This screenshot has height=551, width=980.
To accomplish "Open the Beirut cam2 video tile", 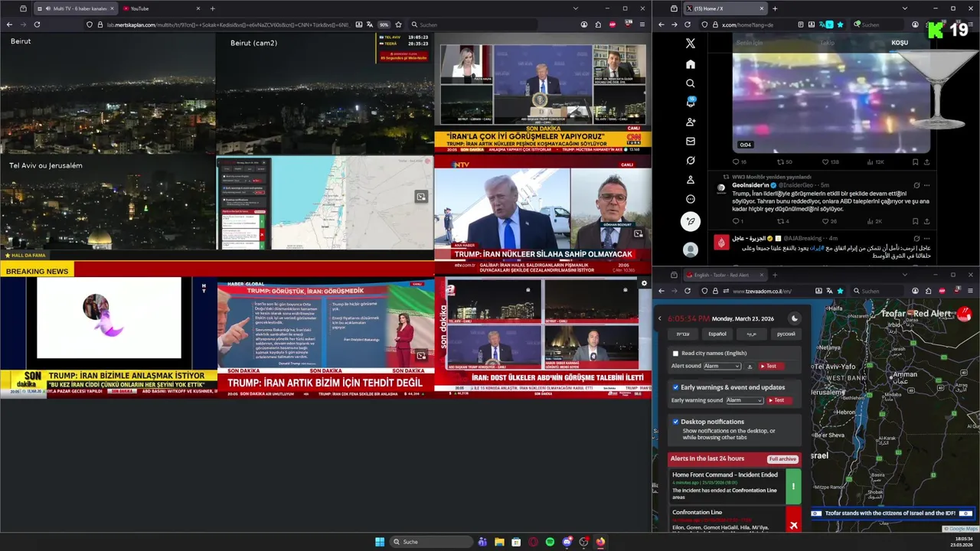I will click(x=325, y=93).
